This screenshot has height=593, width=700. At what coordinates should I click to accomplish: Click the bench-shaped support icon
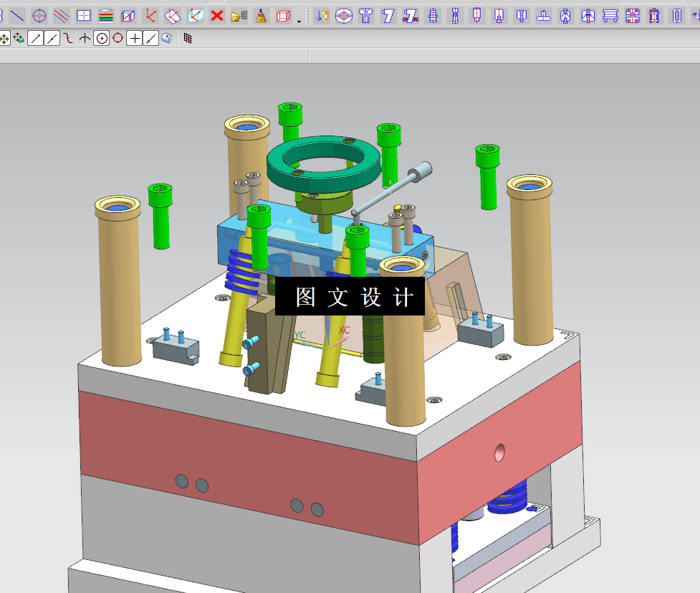click(610, 16)
